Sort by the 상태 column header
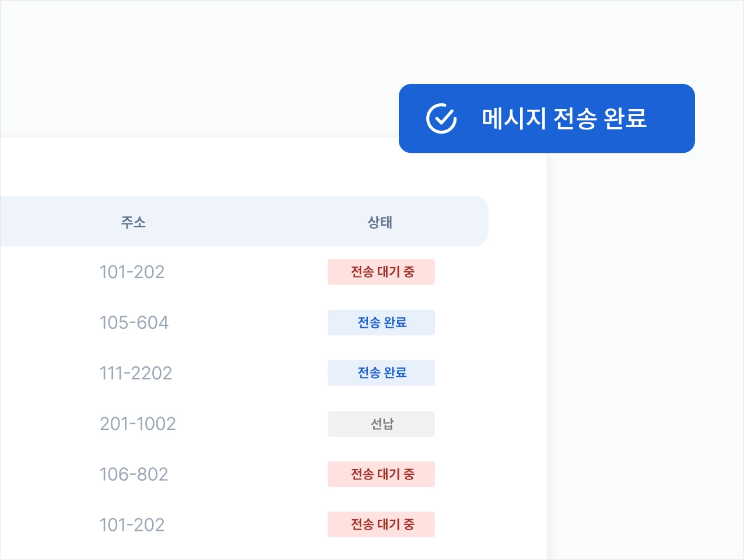Image resolution: width=744 pixels, height=560 pixels. 380,222
